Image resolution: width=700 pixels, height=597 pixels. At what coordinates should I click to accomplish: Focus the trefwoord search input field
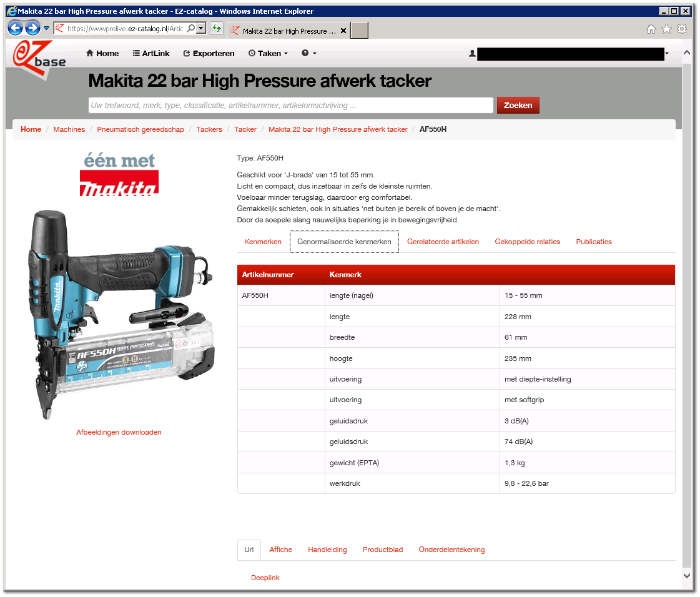(x=290, y=106)
